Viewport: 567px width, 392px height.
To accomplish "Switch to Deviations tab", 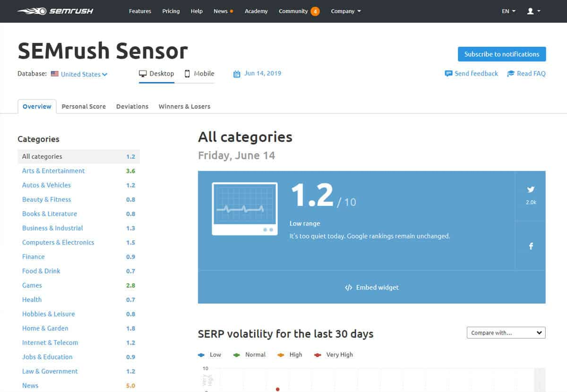I will click(x=132, y=106).
